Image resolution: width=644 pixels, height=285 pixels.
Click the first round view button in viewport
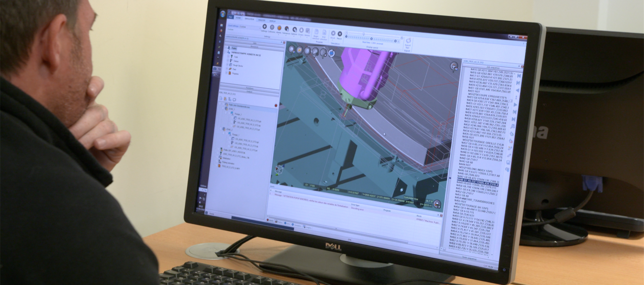[x=291, y=49]
